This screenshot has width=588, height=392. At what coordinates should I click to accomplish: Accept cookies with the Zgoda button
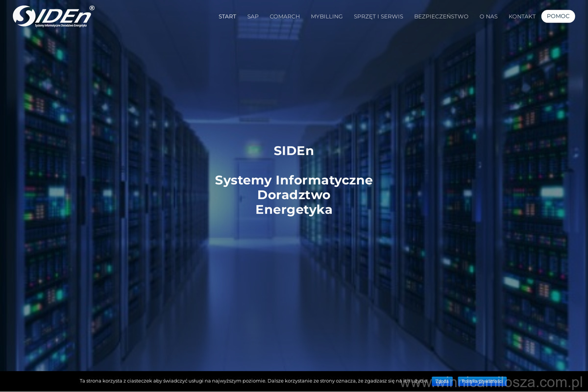442,381
